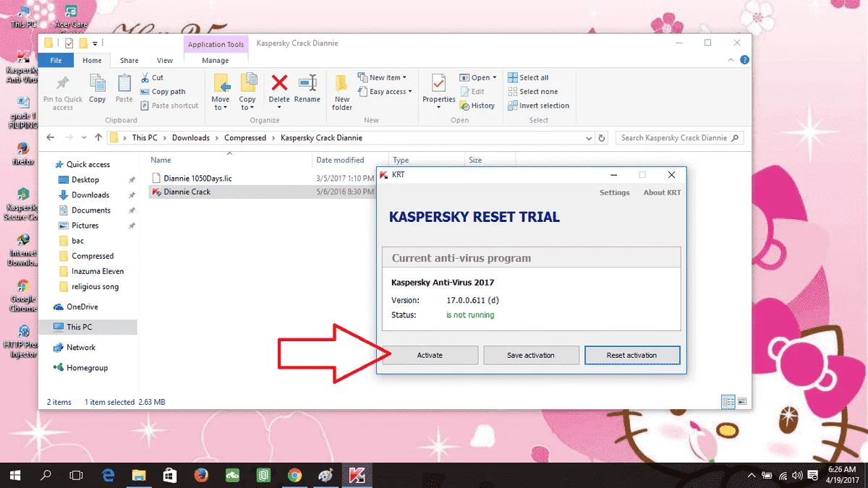The image size is (868, 488).
Task: Open History from the ribbon
Action: pos(477,106)
